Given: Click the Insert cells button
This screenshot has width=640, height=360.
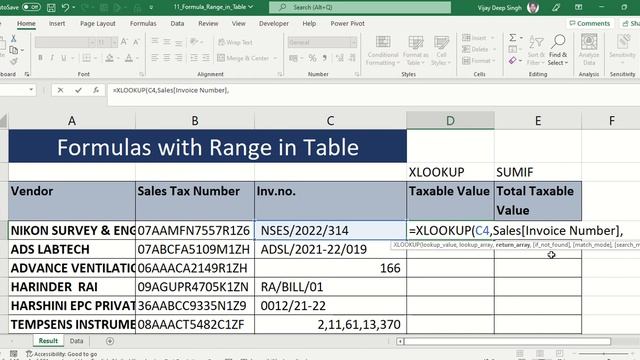Looking at the screenshot, I should (478, 38).
